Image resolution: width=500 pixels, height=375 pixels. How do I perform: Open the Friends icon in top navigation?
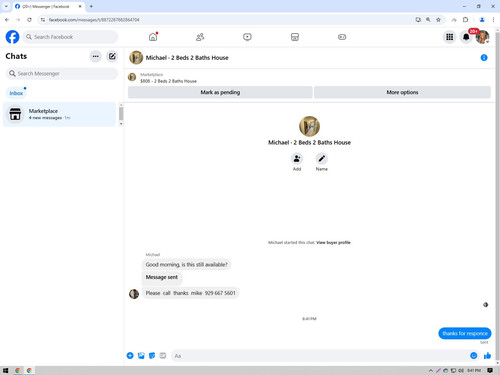coord(200,37)
